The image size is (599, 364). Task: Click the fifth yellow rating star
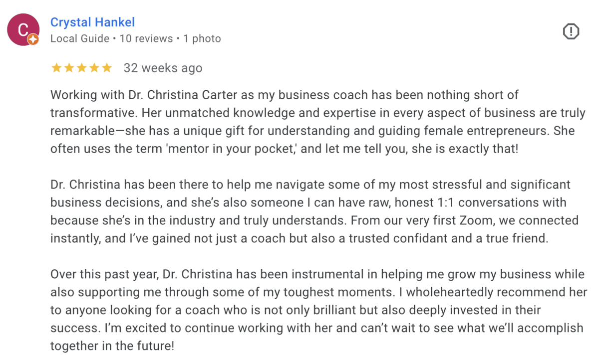tap(107, 68)
